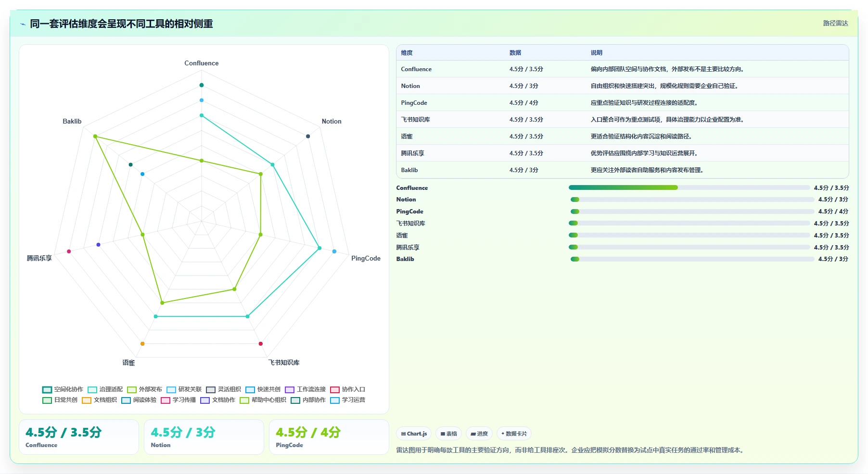Toggle the 外部发布 legend series

[144, 389]
